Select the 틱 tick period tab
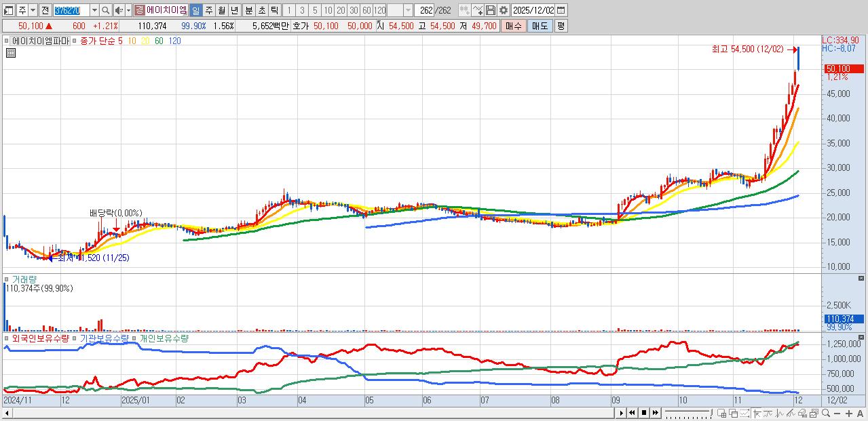 (x=274, y=10)
